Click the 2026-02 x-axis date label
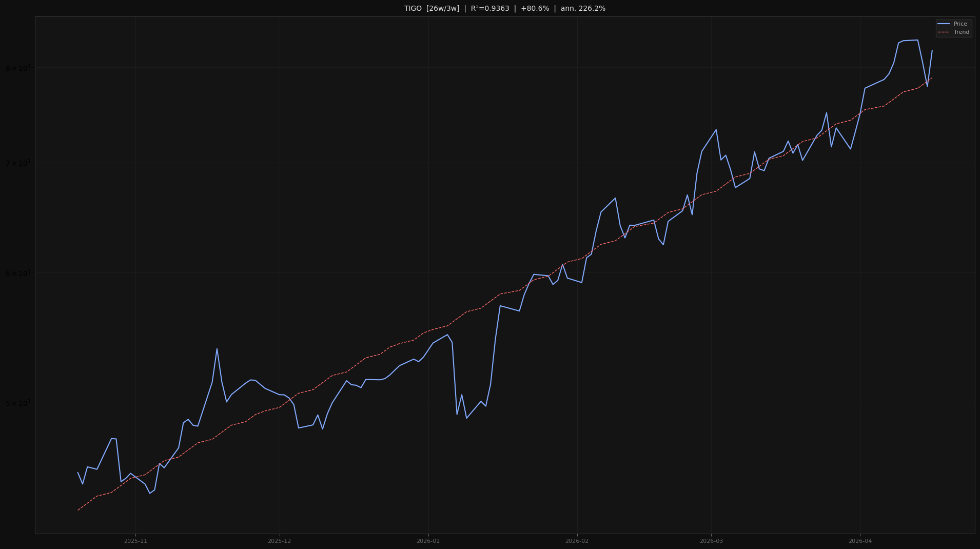This screenshot has height=549, width=980. [577, 541]
